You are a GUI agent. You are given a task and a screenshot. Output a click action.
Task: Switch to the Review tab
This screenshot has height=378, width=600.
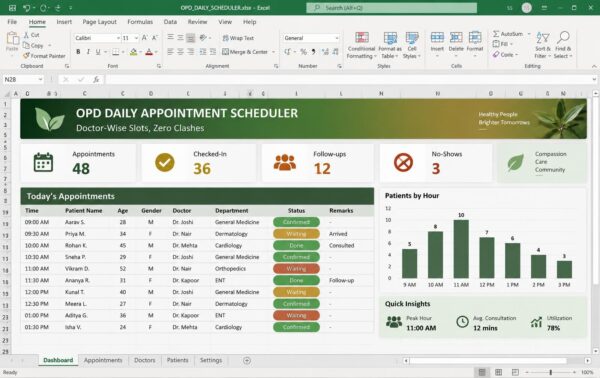point(197,22)
